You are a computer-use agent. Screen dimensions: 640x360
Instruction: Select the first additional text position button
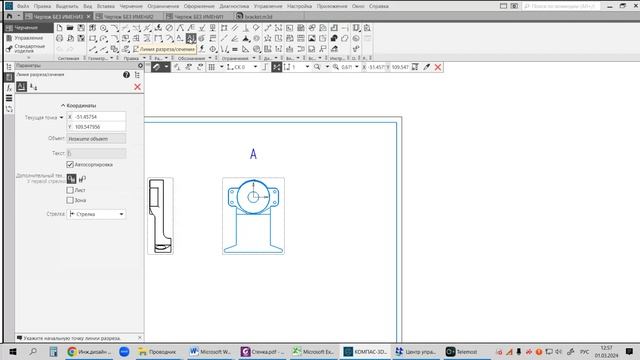tap(71, 179)
